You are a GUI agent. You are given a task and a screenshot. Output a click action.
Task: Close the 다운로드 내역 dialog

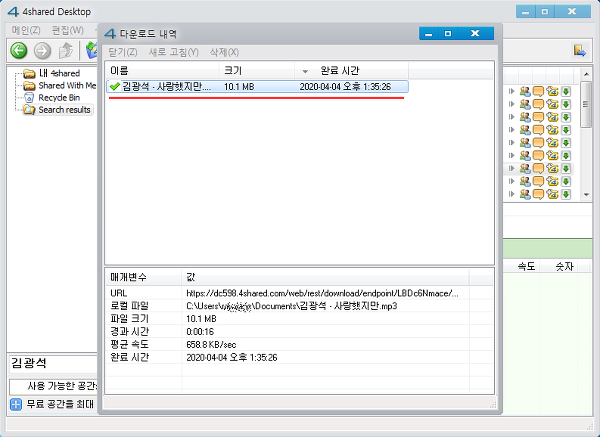475,34
